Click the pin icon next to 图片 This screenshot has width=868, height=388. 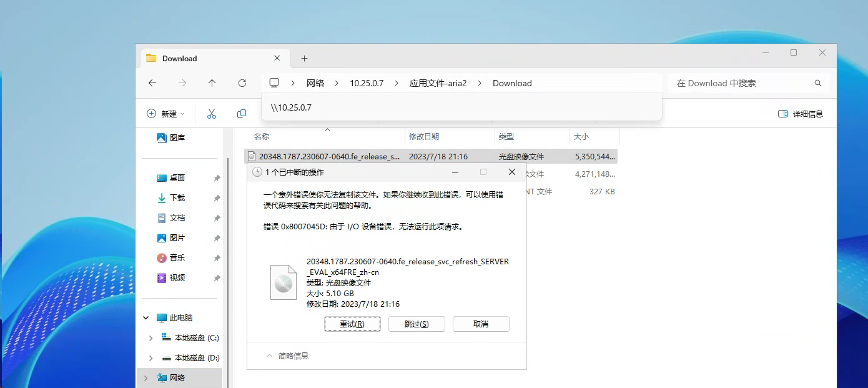point(217,238)
